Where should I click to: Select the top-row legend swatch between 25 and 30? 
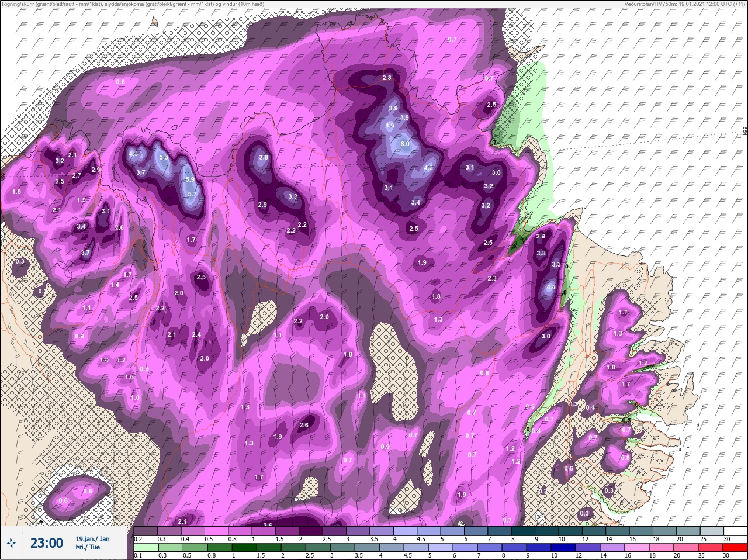point(713,531)
